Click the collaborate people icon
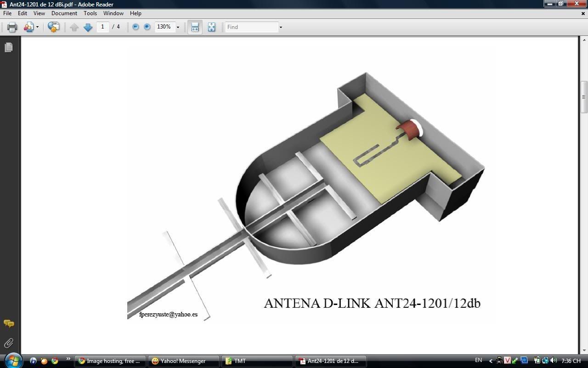Screen dimensions: 588x368 (x=28, y=27)
